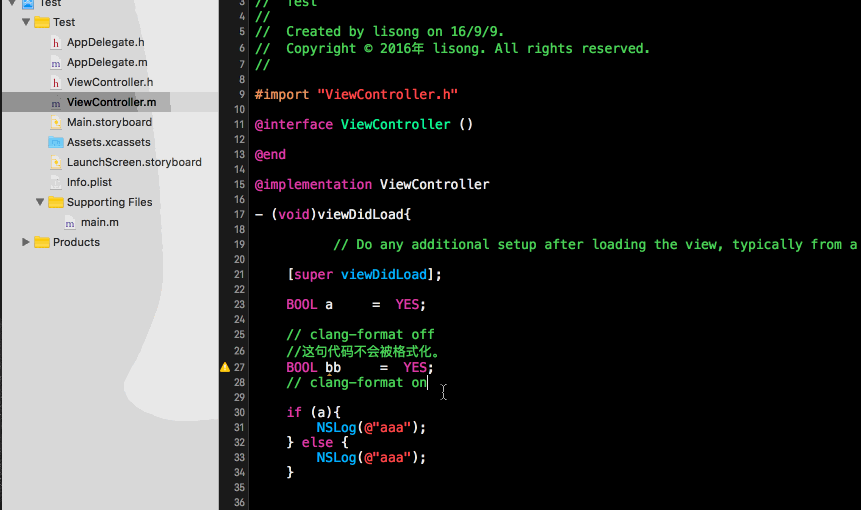Open ViewController.h file
This screenshot has width=861, height=510.
[110, 82]
